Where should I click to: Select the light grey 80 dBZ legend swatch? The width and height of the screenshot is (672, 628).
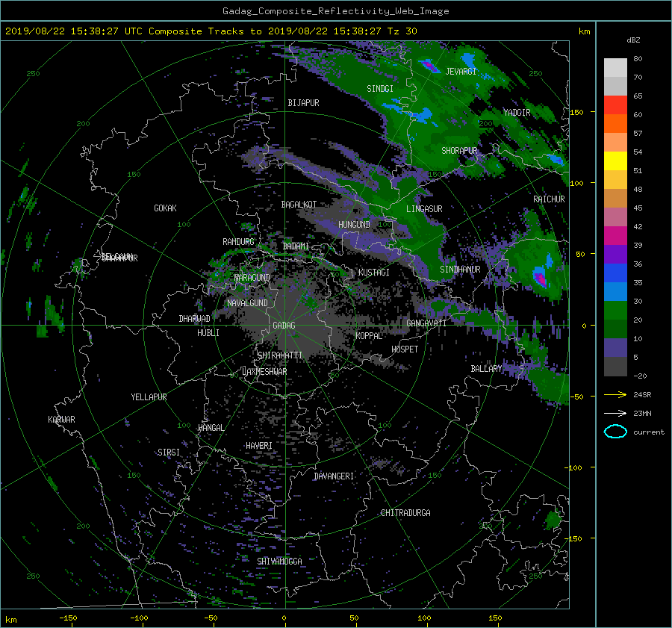615,67
